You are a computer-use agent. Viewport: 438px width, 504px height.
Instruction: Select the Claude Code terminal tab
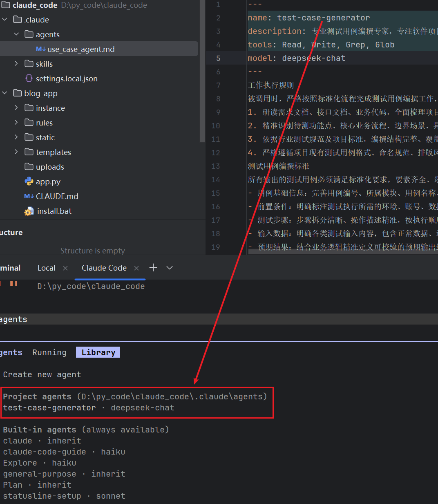coord(104,268)
